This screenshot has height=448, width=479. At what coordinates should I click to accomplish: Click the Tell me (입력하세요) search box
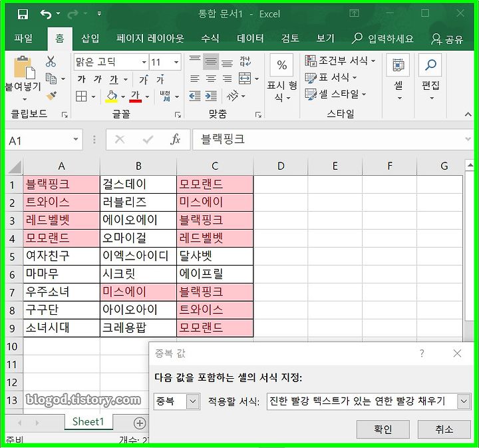pos(383,39)
